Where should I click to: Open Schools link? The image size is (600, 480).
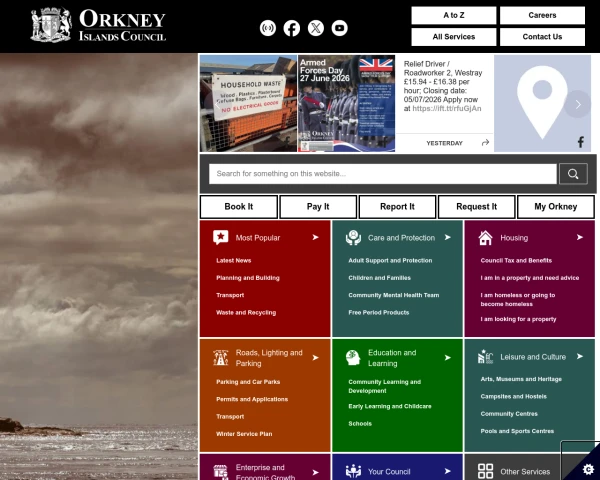(360, 424)
